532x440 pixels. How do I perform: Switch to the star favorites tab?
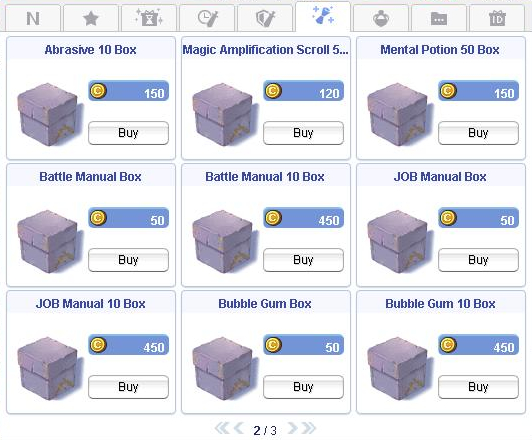(91, 18)
